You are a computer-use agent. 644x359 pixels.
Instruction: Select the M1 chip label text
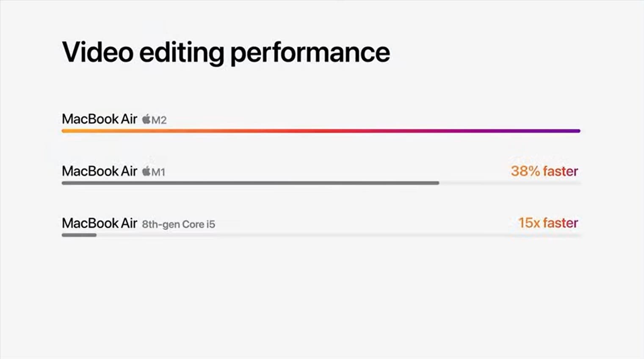[158, 172]
